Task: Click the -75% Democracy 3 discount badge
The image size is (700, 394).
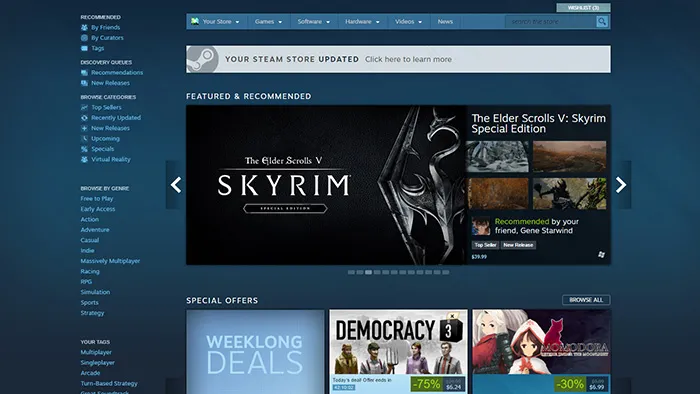Action: pos(426,384)
